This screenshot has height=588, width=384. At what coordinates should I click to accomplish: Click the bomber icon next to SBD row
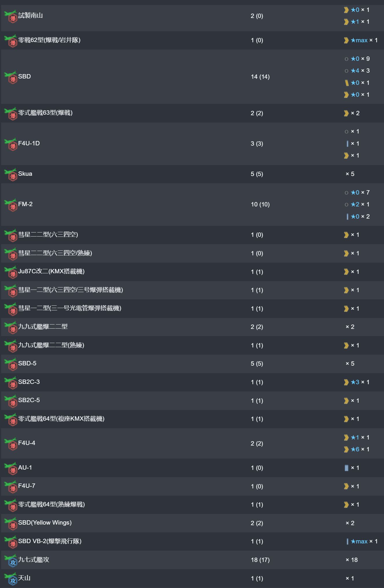pyautogui.click(x=11, y=77)
